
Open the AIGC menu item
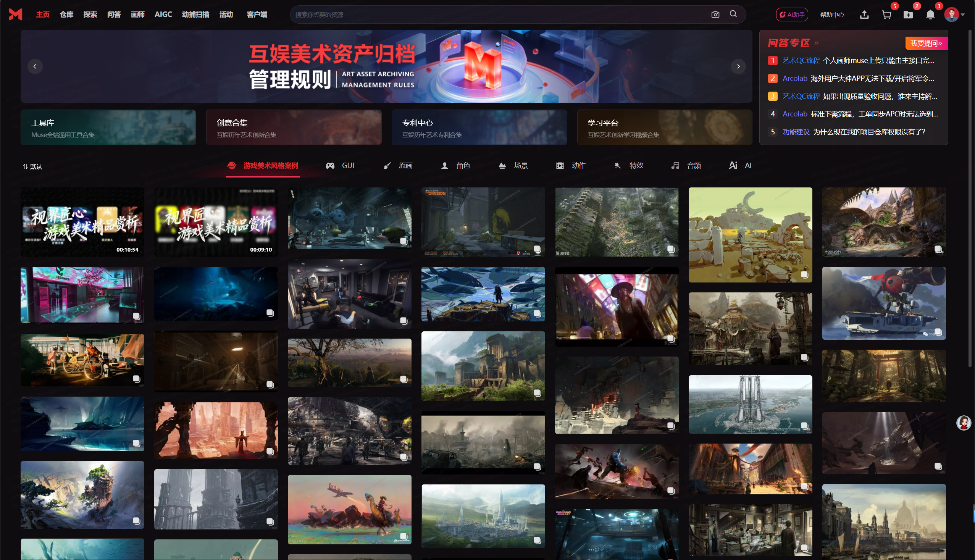coord(163,14)
